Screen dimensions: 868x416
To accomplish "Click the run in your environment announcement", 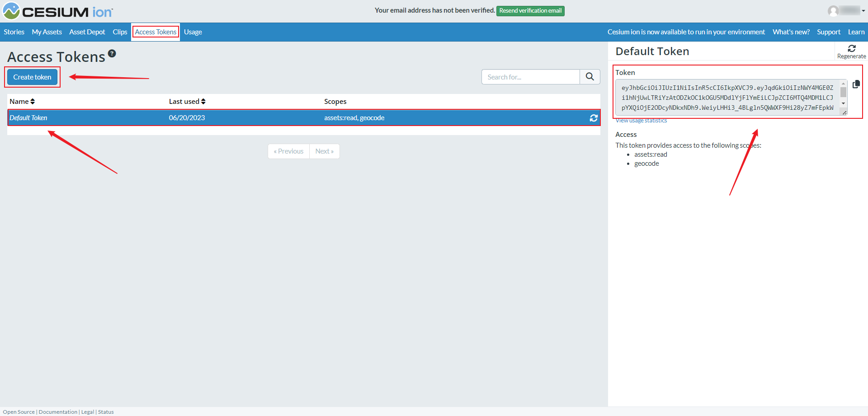I will click(686, 32).
